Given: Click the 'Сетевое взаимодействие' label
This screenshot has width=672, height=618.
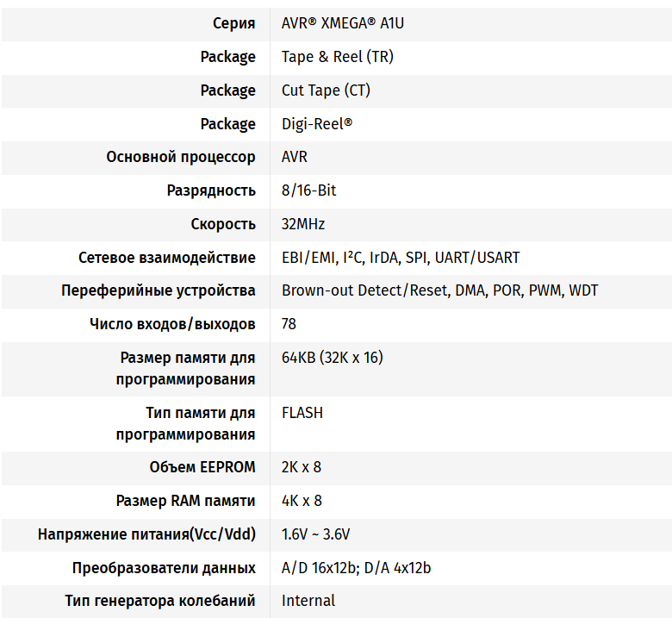Looking at the screenshot, I should click(166, 258).
